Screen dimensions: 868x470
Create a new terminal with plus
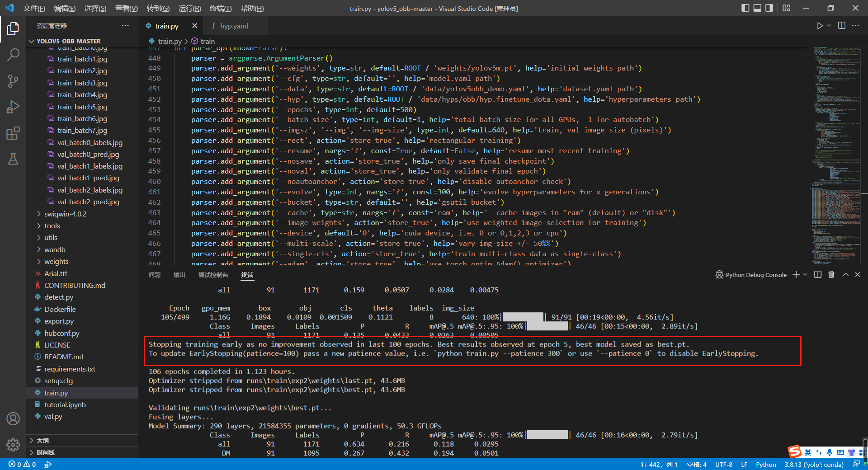796,274
